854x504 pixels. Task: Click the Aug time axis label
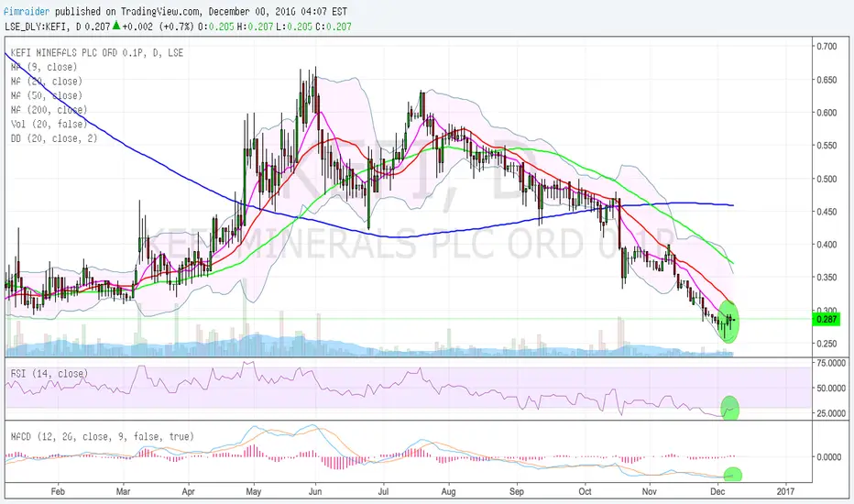[448, 491]
